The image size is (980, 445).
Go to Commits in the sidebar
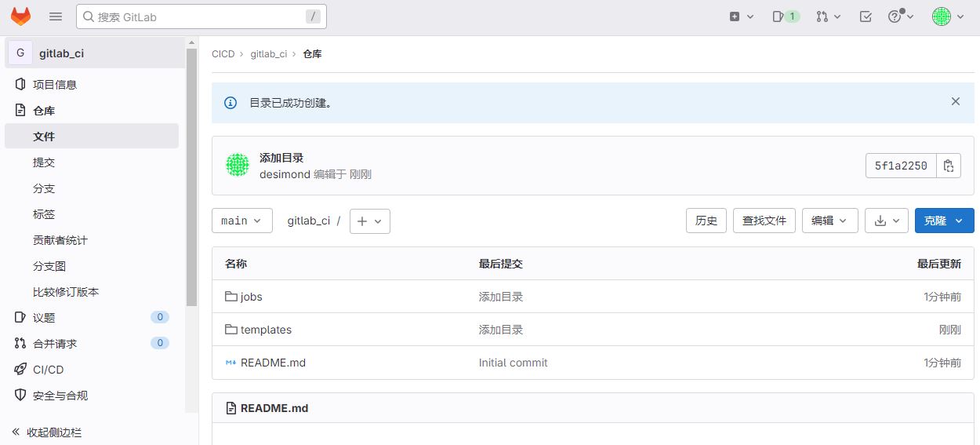click(44, 162)
